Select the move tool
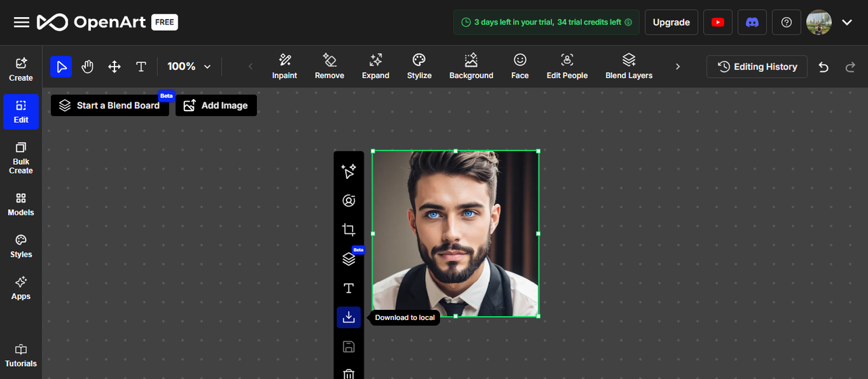The width and height of the screenshot is (868, 379). pos(115,66)
